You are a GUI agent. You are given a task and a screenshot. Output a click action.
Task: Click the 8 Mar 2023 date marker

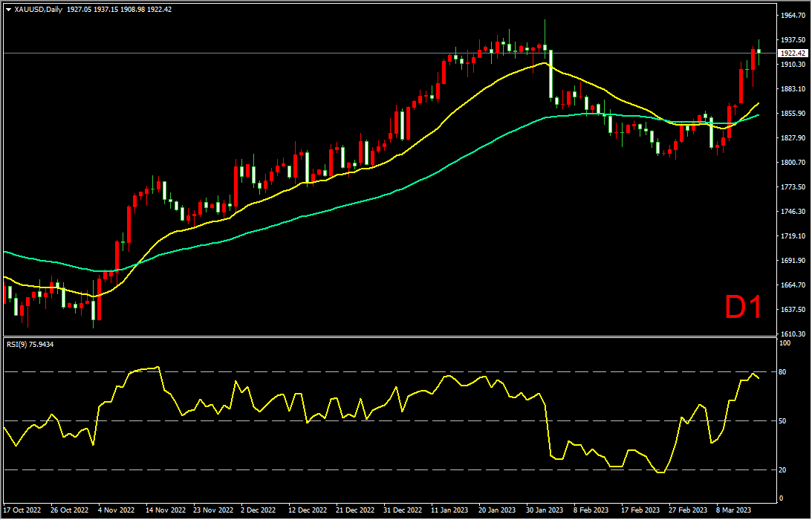tap(733, 510)
